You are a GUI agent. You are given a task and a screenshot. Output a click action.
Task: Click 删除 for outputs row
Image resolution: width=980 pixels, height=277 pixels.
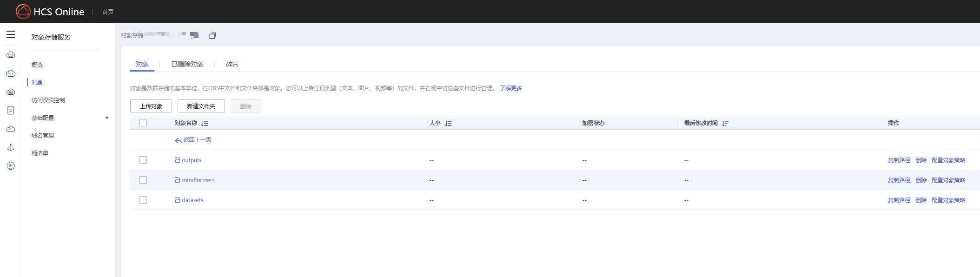(x=921, y=160)
